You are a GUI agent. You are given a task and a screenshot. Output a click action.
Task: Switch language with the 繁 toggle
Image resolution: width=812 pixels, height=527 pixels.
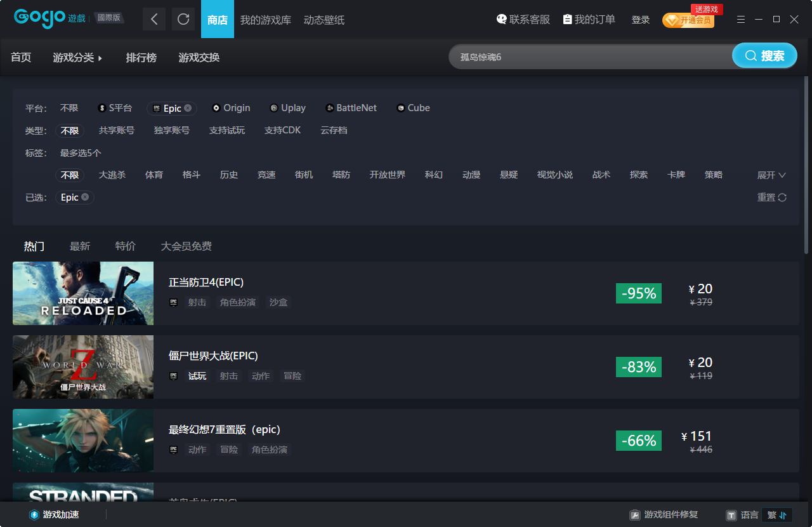point(777,515)
